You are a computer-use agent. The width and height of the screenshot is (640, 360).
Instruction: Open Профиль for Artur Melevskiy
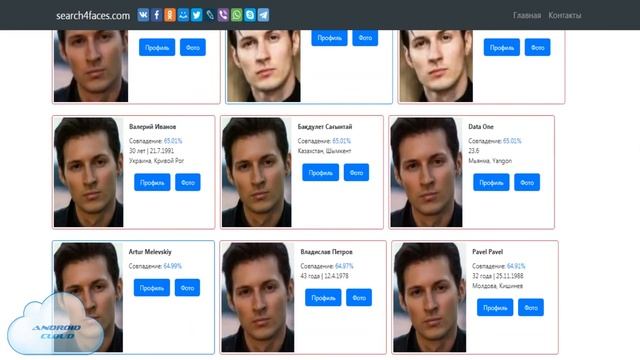pyautogui.click(x=152, y=288)
